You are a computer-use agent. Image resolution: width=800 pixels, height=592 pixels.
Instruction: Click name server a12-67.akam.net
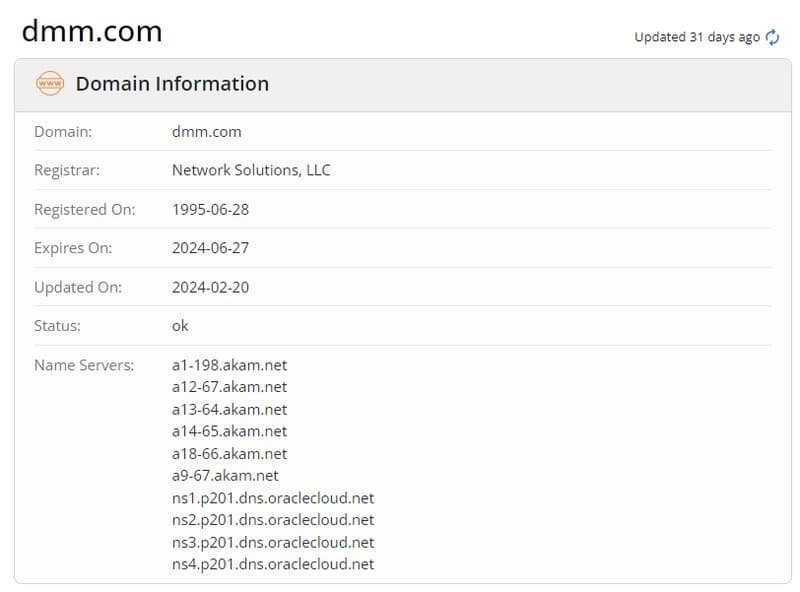pos(226,387)
